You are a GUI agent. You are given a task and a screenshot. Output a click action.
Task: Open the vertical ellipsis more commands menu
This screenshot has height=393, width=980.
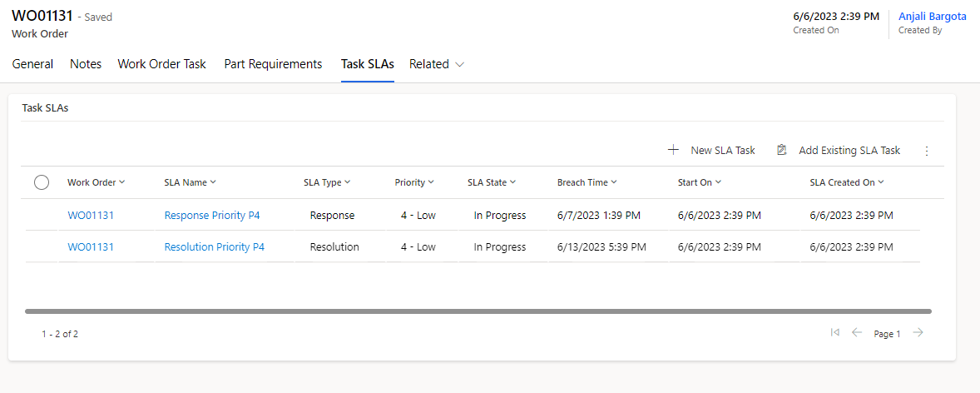point(927,151)
